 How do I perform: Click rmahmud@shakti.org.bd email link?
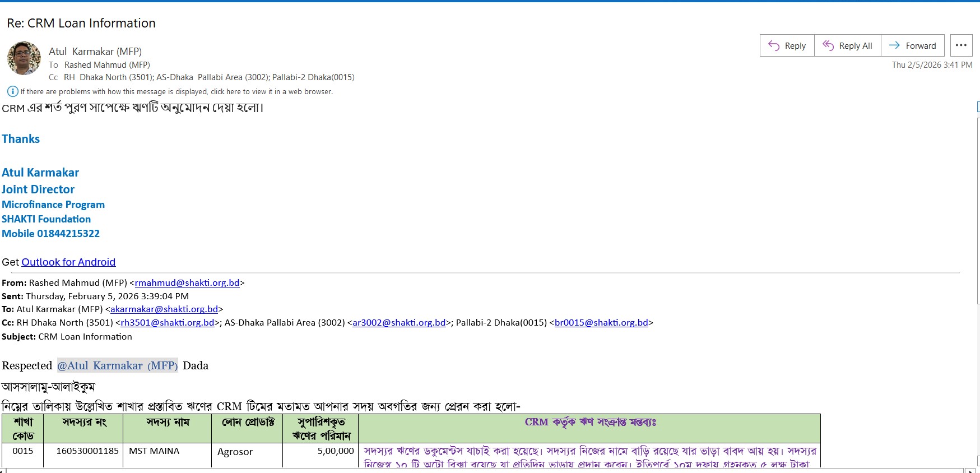tap(187, 283)
